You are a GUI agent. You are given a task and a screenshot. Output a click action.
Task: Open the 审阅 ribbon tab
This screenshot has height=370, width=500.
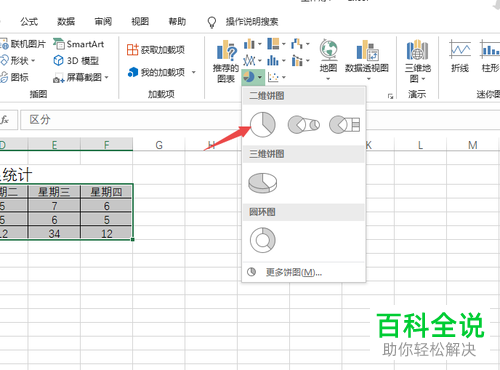pos(103,22)
